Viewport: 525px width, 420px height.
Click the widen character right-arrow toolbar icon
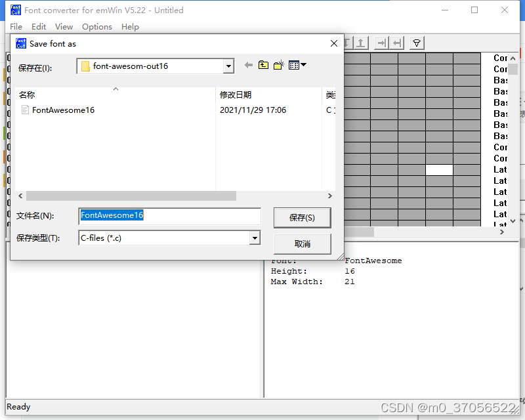point(381,43)
